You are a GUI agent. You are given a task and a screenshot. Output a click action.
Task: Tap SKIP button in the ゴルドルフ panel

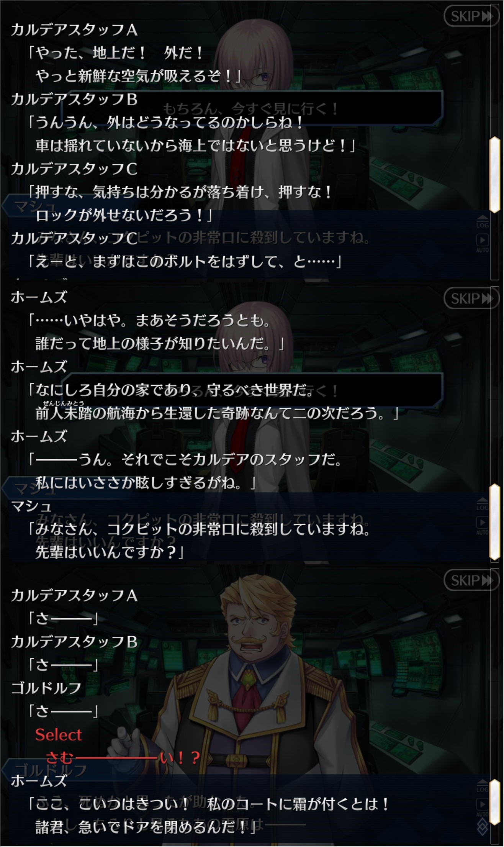point(472,580)
